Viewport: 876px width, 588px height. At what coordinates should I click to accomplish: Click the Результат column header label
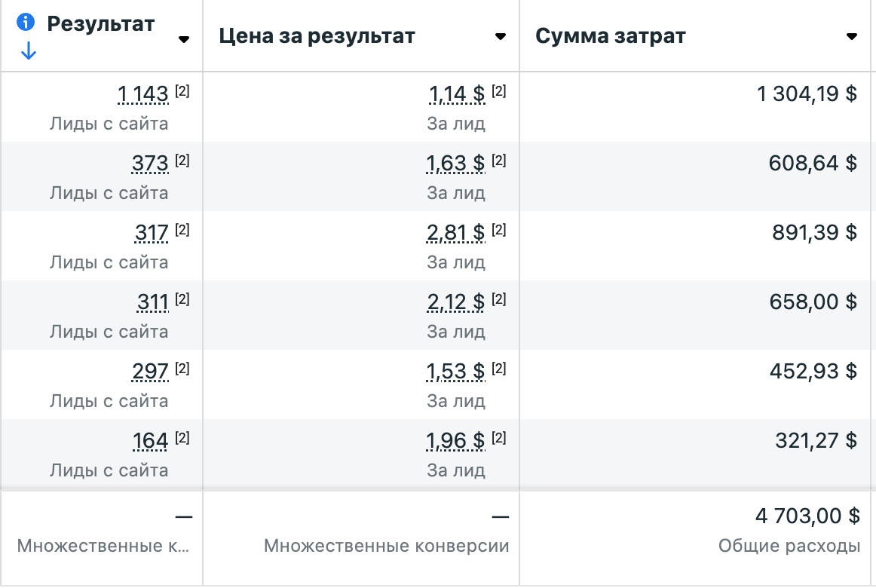pyautogui.click(x=101, y=23)
